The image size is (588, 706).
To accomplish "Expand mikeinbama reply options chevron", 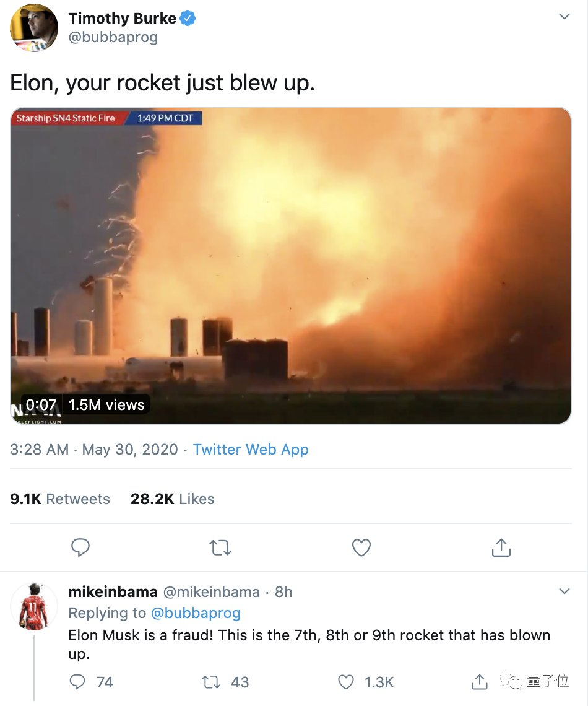I will click(564, 591).
